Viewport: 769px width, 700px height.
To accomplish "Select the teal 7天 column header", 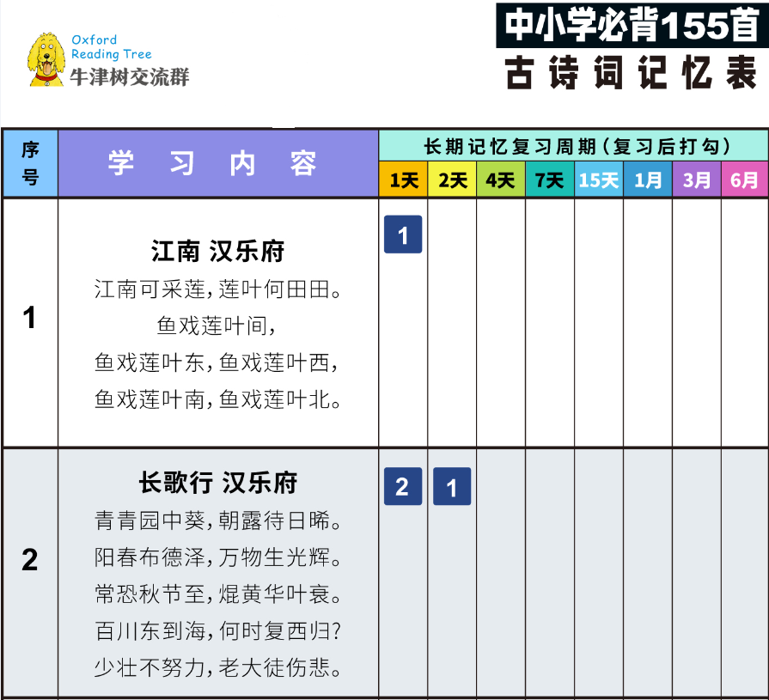I will (x=550, y=180).
